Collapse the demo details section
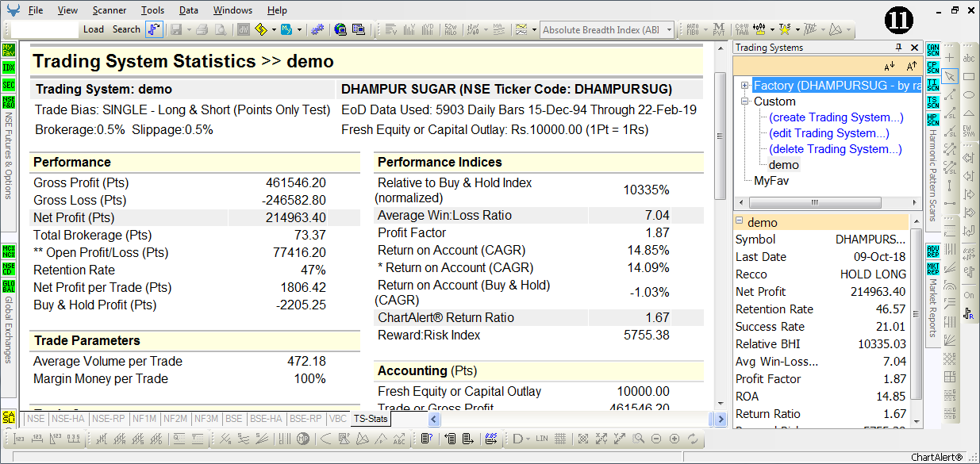The image size is (980, 464). click(x=740, y=222)
